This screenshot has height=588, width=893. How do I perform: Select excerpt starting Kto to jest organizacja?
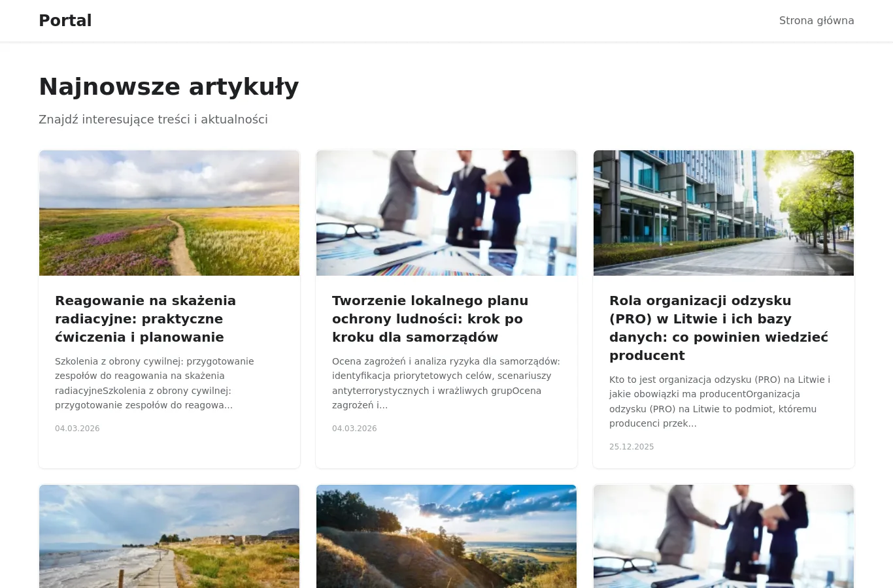tap(720, 401)
